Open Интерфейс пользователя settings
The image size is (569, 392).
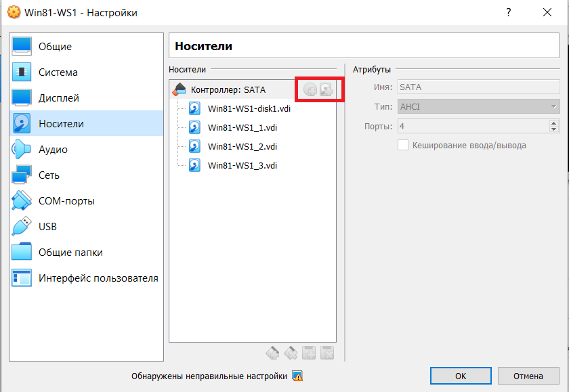pos(87,278)
